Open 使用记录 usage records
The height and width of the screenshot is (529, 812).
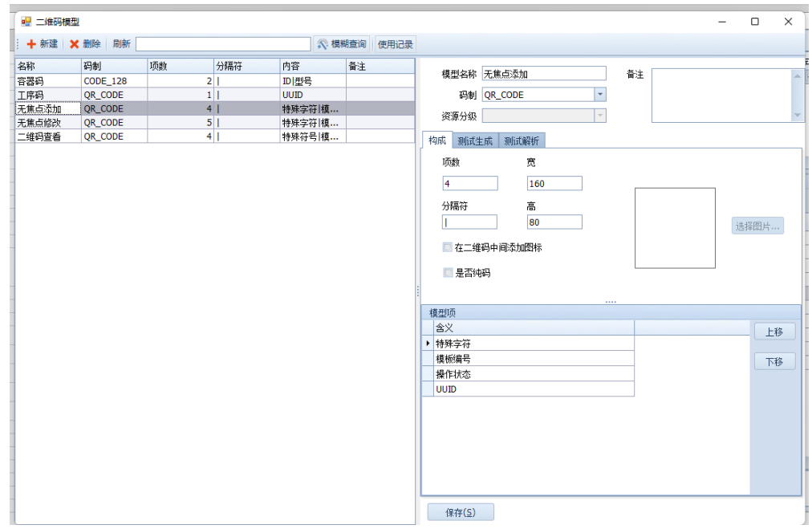click(395, 44)
